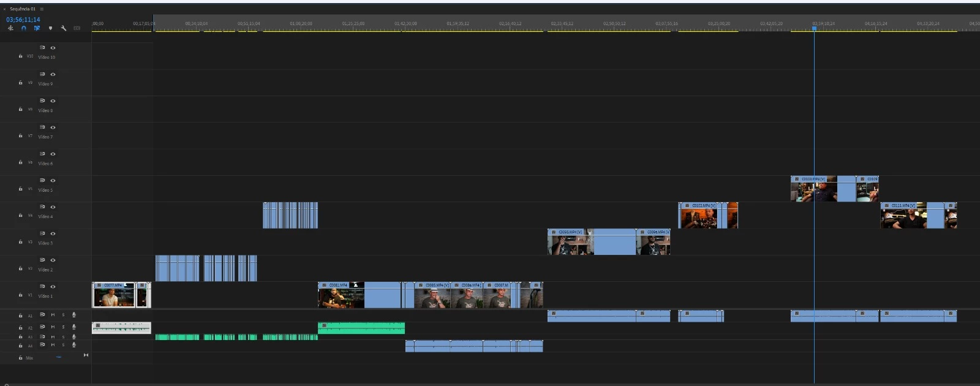This screenshot has height=386, width=980.
Task: Open the Sequência 01 panel menu
Action: click(42, 9)
